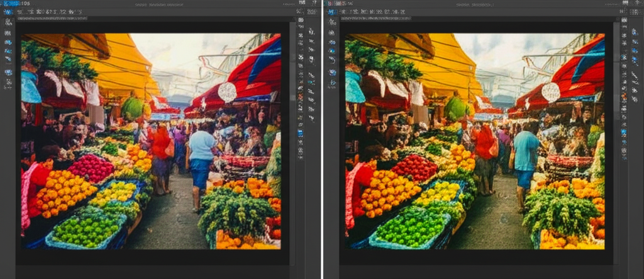Pick the bottom tool icon in the left window's left toolbar

coord(8,82)
